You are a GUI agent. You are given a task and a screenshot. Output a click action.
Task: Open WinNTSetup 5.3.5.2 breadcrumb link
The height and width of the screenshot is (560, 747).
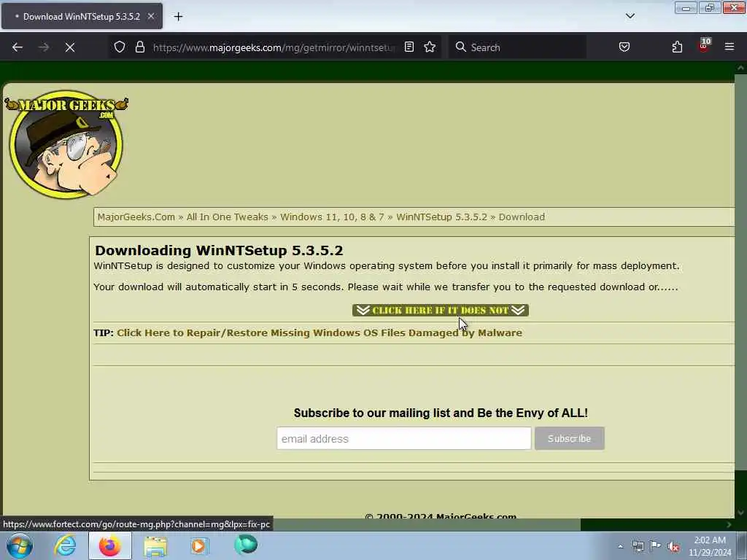[x=441, y=217]
